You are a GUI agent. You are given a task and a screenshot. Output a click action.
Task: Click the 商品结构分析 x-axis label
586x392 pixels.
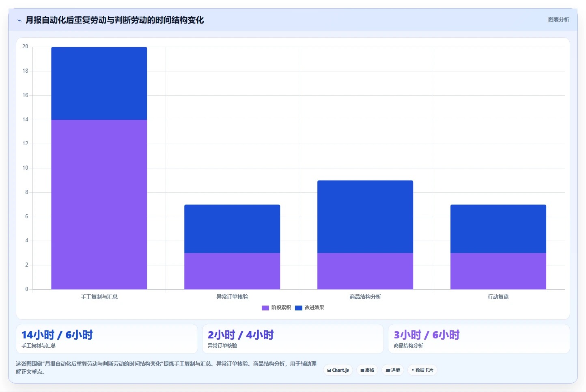(x=365, y=297)
